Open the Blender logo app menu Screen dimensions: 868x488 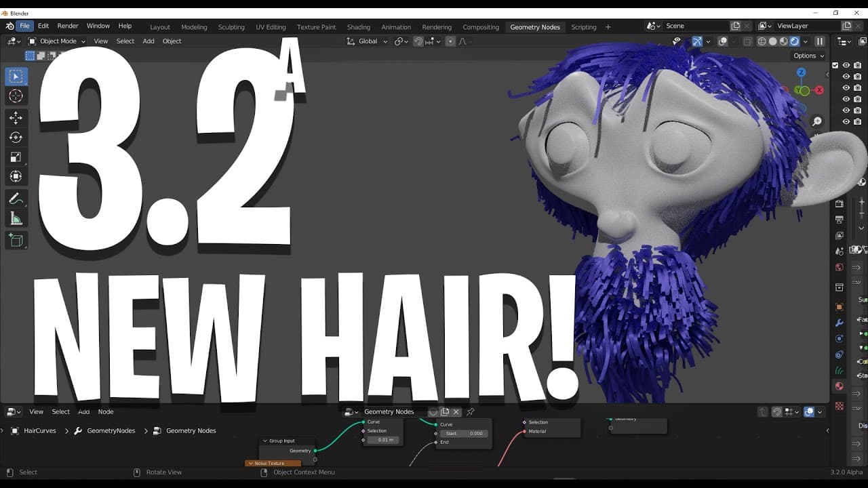[x=9, y=26]
